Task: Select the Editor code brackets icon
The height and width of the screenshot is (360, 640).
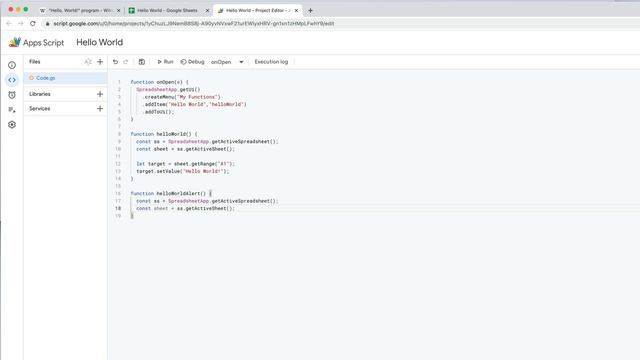Action: tap(12, 80)
